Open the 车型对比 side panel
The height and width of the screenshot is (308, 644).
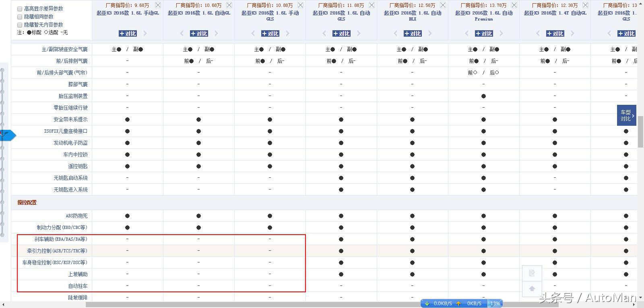click(627, 115)
